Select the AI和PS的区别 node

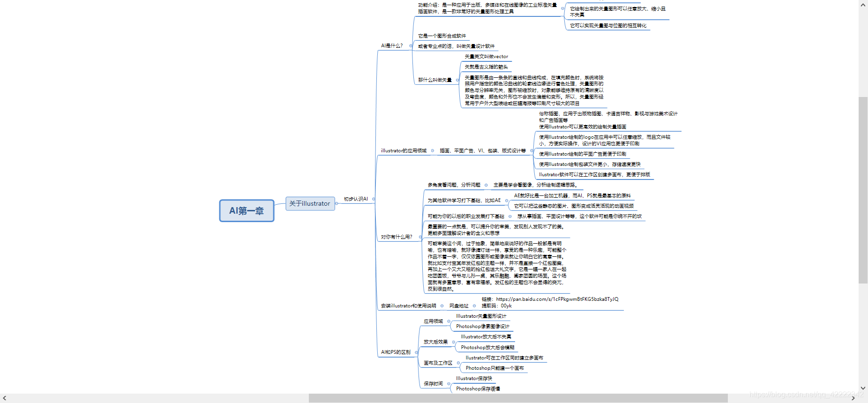396,352
